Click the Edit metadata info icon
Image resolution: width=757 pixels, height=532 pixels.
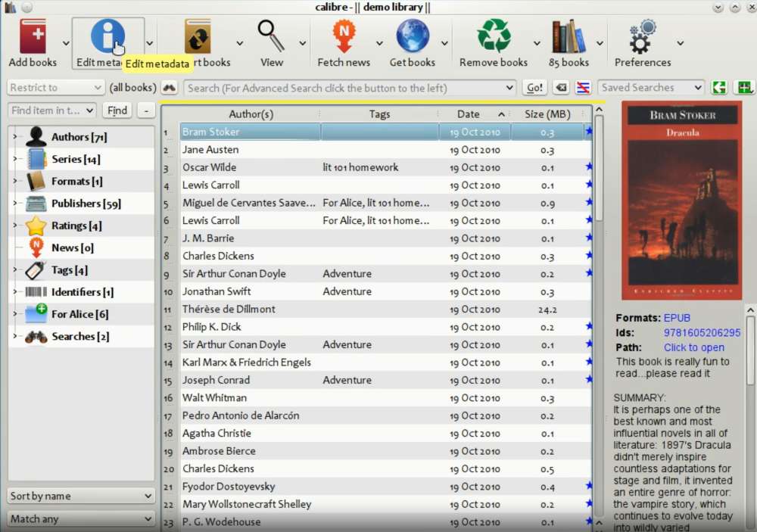[x=107, y=36]
